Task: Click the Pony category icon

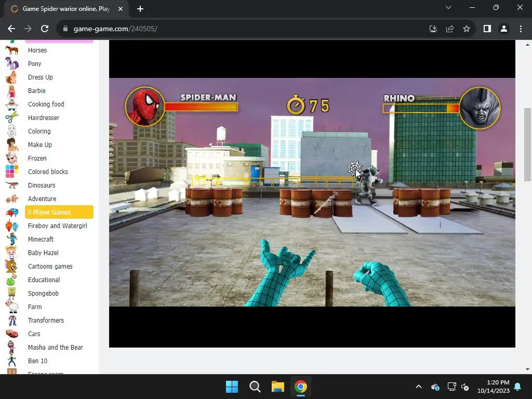Action: [11, 63]
